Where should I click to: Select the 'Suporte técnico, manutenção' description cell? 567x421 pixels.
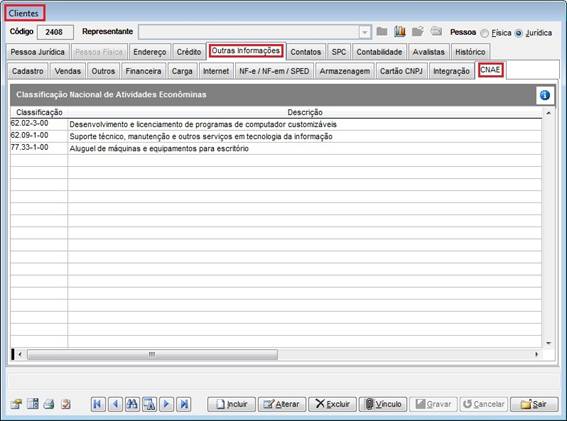coord(304,136)
